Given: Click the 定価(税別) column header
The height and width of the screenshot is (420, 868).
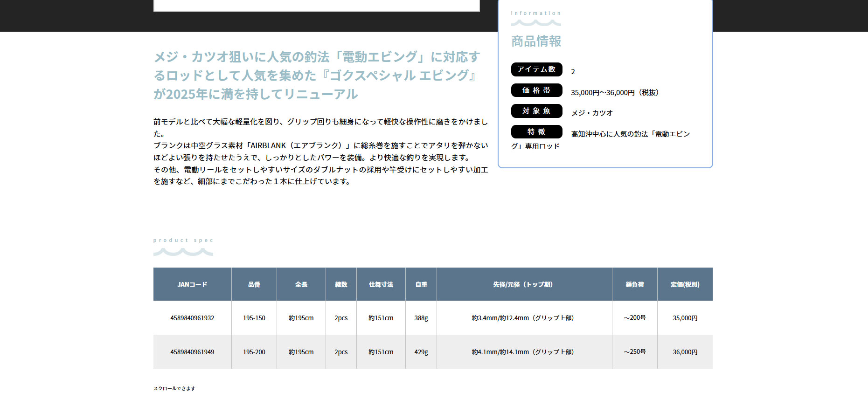Looking at the screenshot, I should pyautogui.click(x=685, y=284).
